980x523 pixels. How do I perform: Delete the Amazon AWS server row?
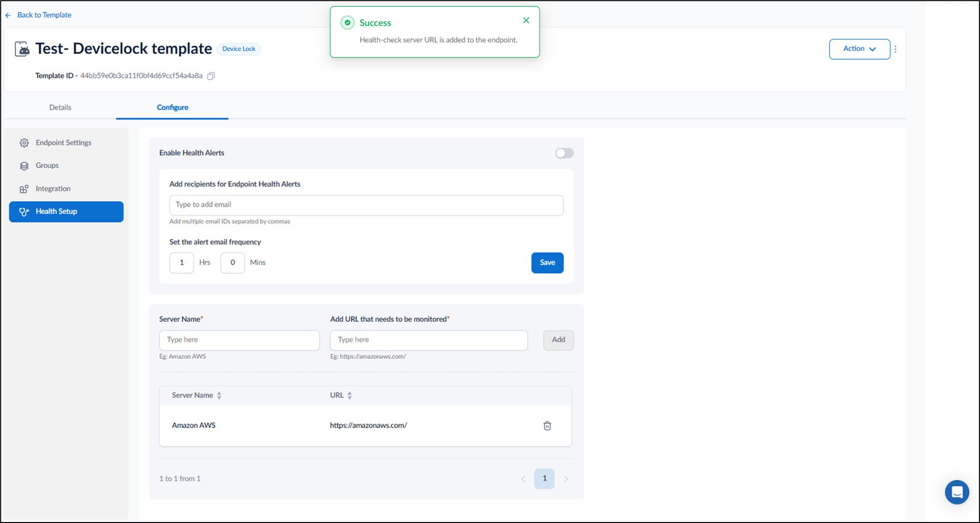(547, 426)
